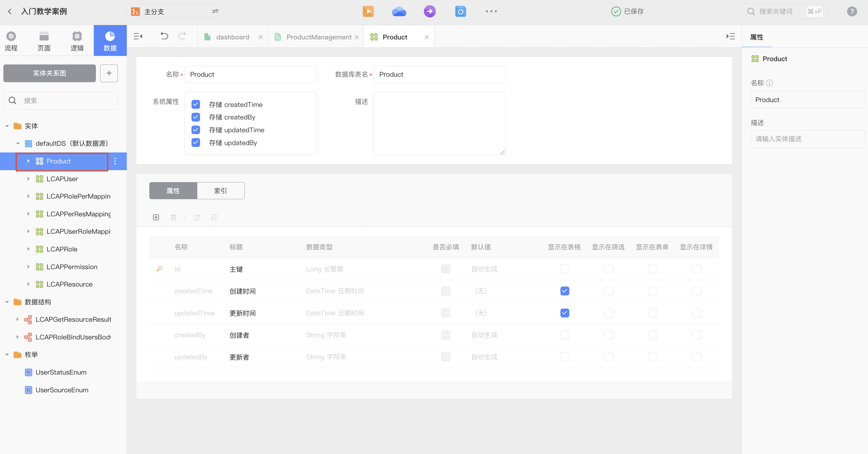This screenshot has width=868, height=454.
Task: Click the 请输入实体描述 field
Action: pyautogui.click(x=807, y=139)
